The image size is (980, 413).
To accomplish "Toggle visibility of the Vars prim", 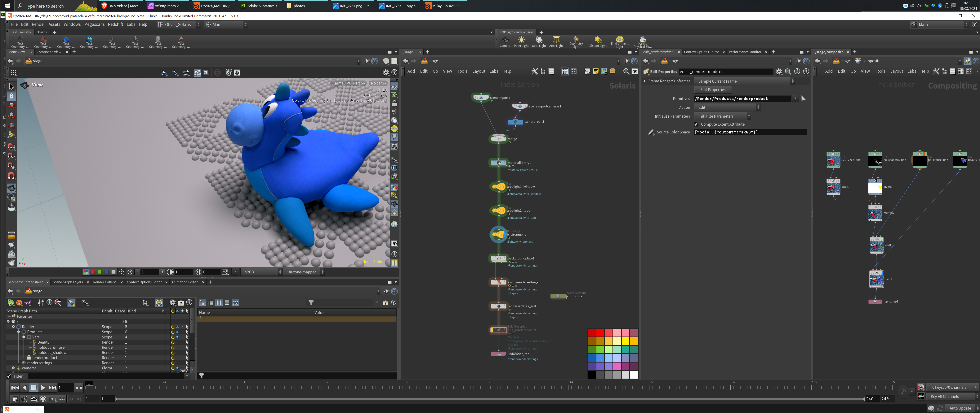I will [177, 337].
